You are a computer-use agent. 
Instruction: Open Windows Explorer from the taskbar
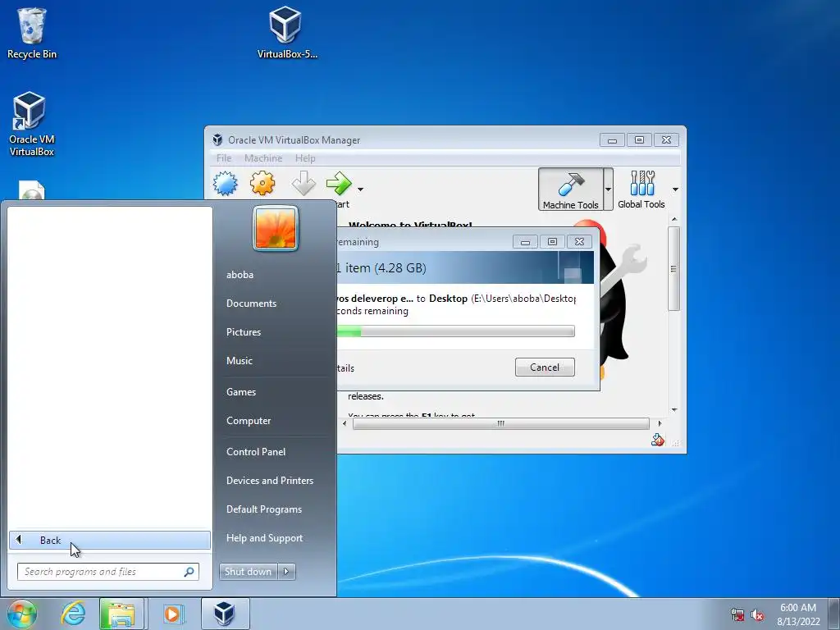(x=121, y=614)
